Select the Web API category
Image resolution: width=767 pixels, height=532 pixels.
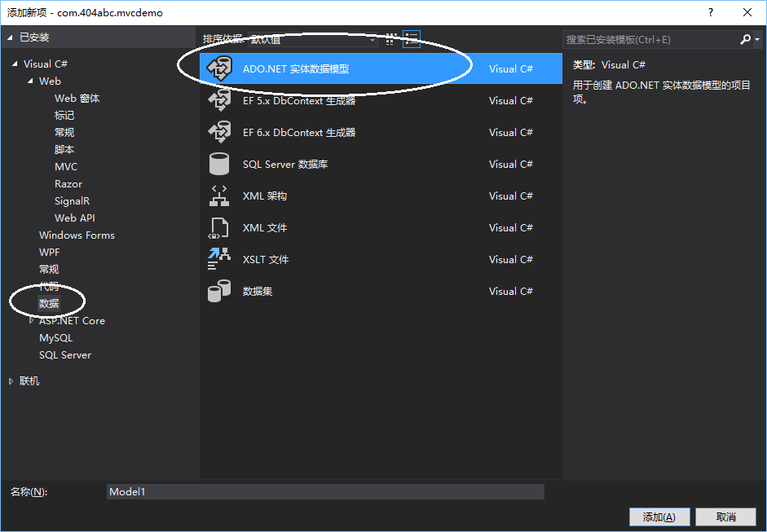coord(75,218)
